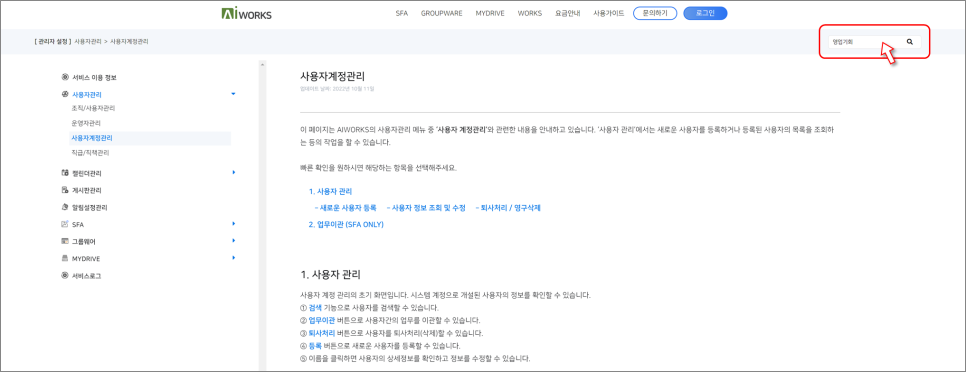Jump to 1. 사용자 관리 link
Screen dimensions: 966x372
(330, 192)
